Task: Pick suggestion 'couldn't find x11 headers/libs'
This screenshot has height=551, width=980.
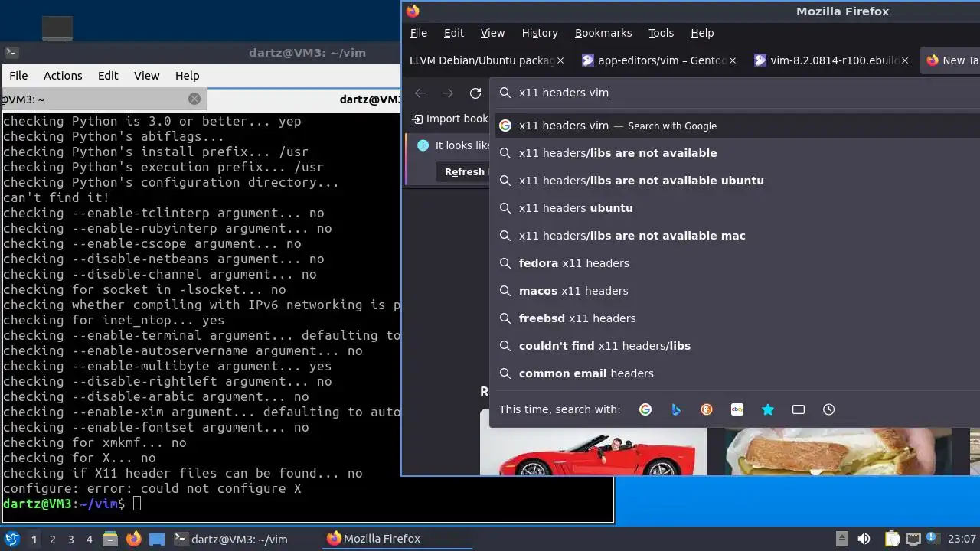Action: tap(737, 346)
